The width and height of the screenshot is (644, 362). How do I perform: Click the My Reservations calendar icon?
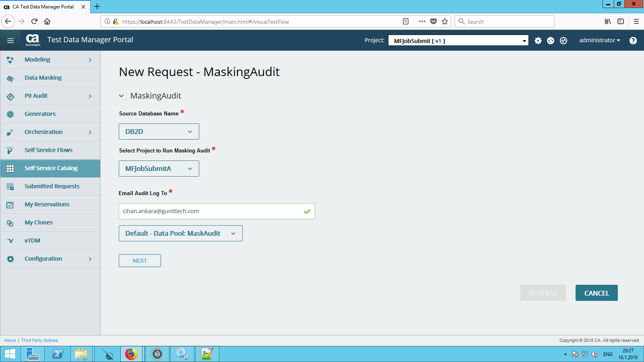click(x=10, y=205)
